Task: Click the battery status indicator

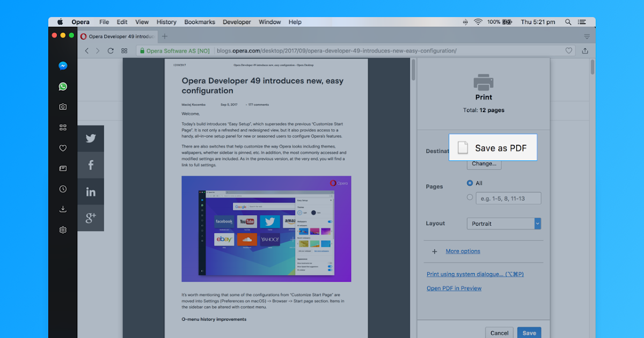Action: tap(499, 22)
